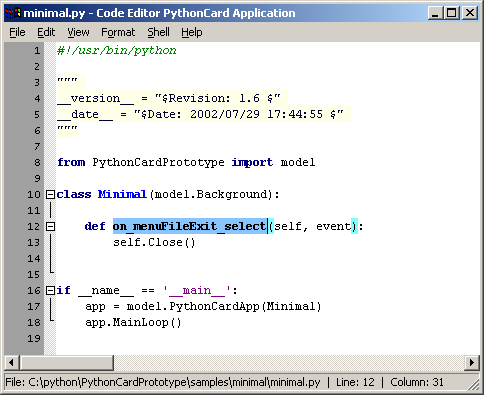Minimize the Code Editor window
484x395 pixels.
point(435,13)
